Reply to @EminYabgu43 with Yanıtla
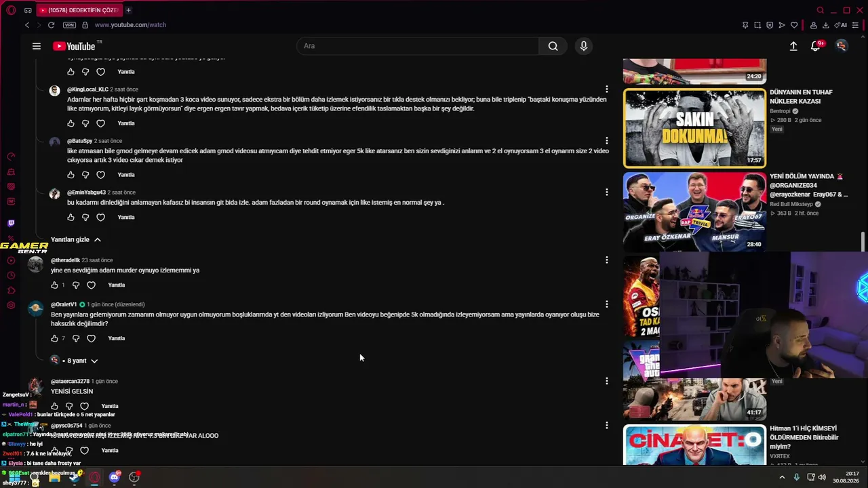868x488 pixels. pos(126,218)
